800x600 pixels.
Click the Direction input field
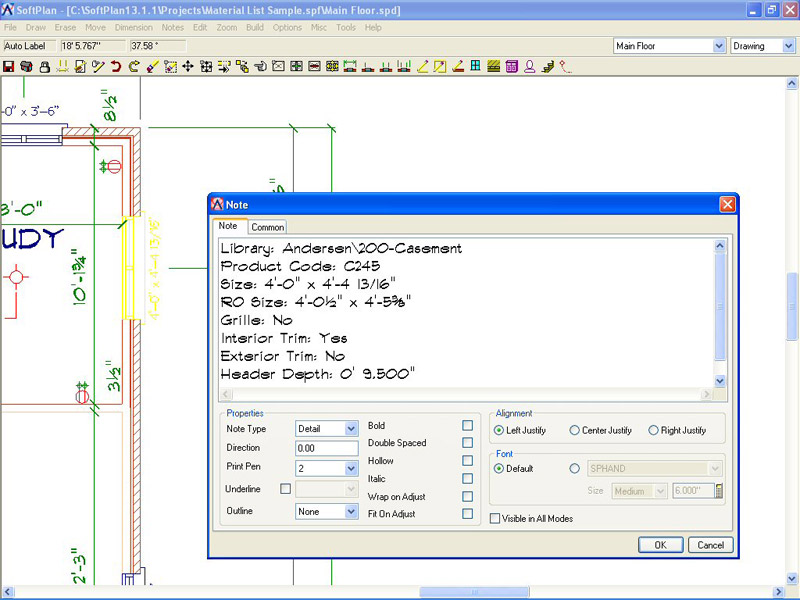coord(327,448)
